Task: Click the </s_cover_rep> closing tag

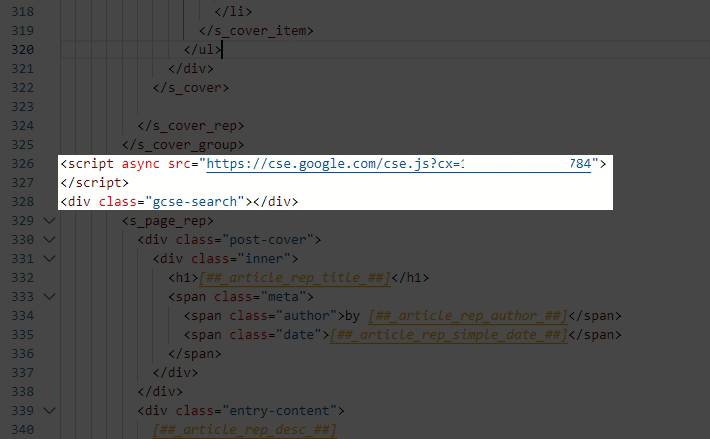Action: (191, 126)
